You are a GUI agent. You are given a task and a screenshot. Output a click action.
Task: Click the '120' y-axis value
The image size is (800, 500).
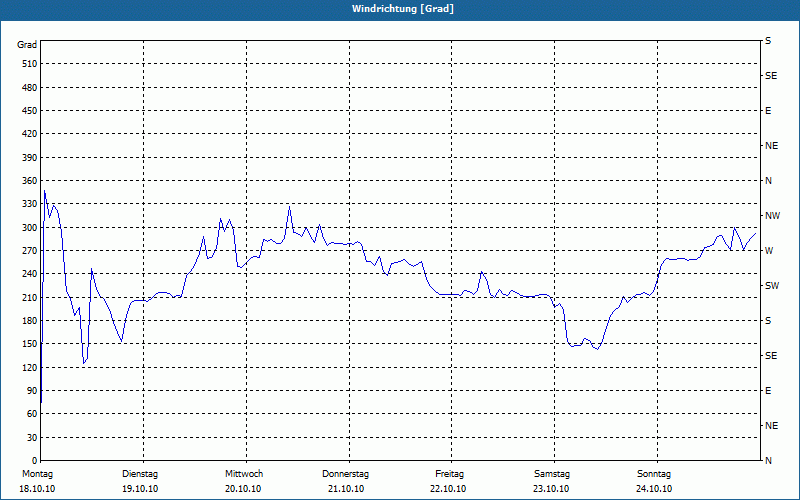(30, 367)
